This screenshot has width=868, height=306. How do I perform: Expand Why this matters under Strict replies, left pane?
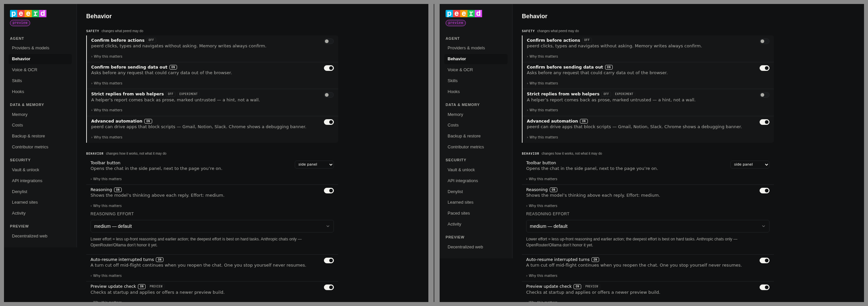[107, 110]
